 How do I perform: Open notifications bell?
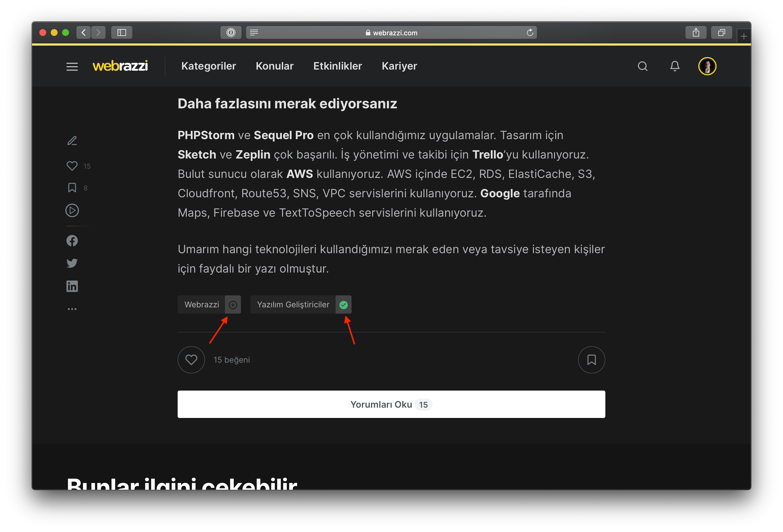tap(675, 66)
